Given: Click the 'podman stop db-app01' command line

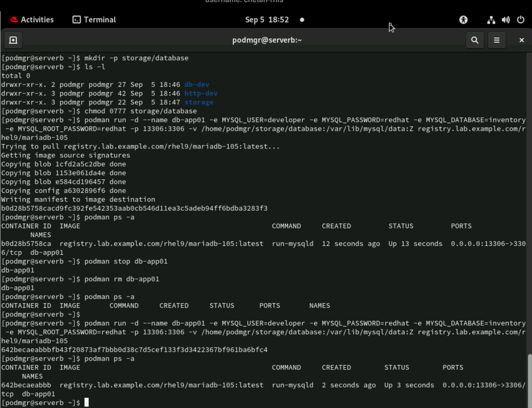Looking at the screenshot, I should [126, 261].
